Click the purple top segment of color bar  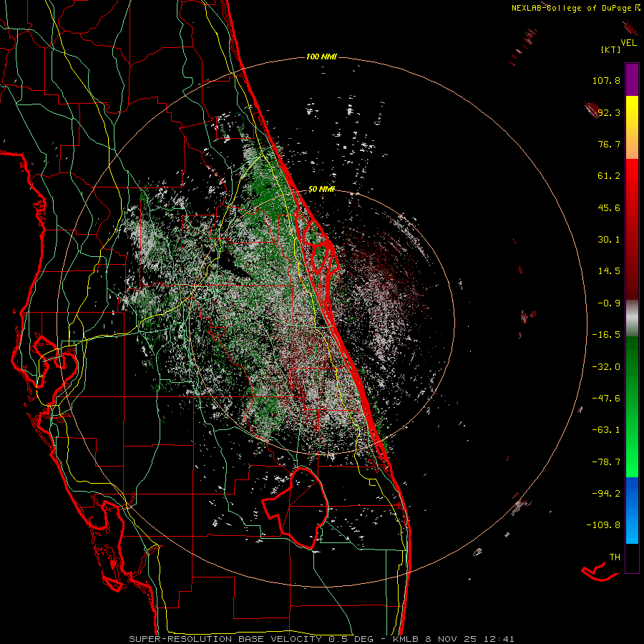[x=632, y=79]
